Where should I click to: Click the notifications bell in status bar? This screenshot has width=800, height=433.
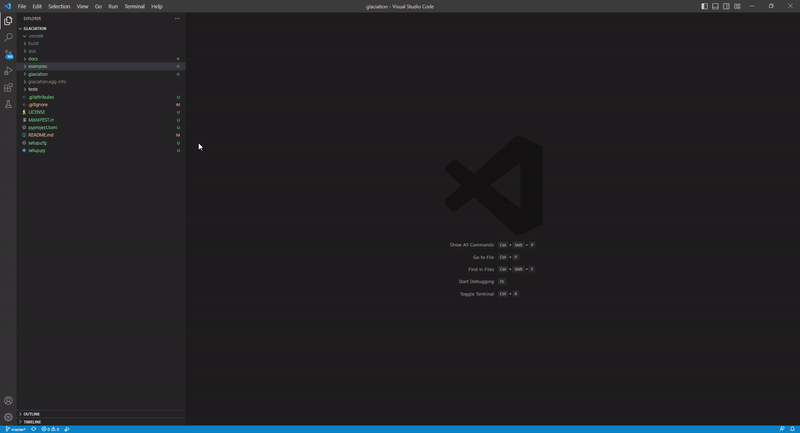pos(792,429)
